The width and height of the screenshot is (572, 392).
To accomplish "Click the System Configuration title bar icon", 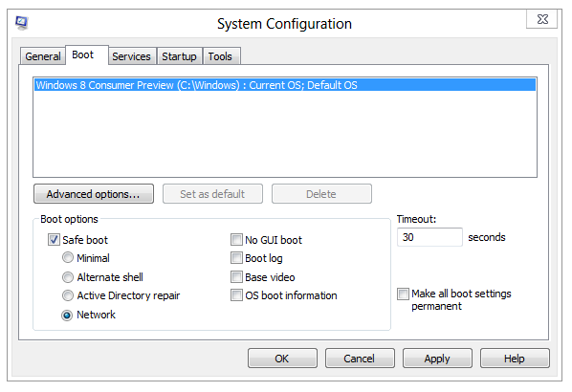I will [22, 23].
